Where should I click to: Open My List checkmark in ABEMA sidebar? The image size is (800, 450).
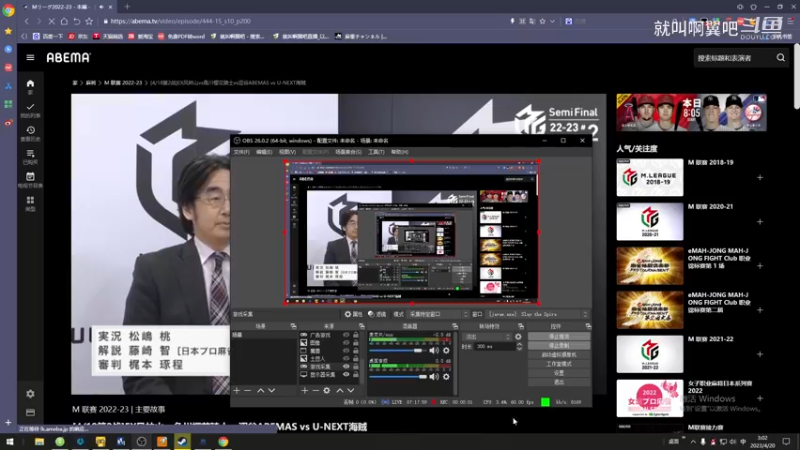click(x=30, y=110)
